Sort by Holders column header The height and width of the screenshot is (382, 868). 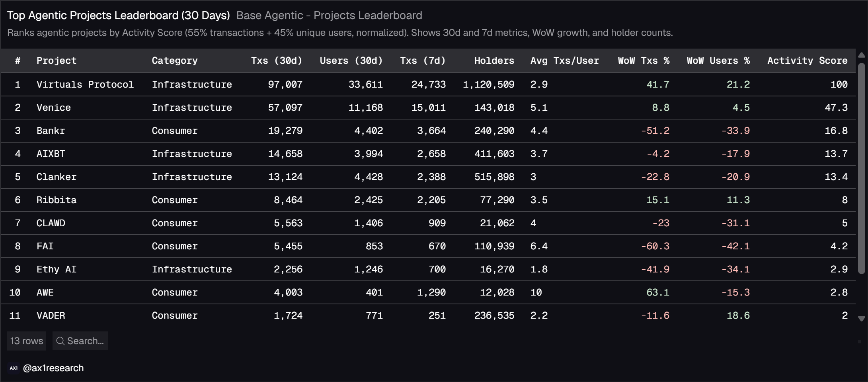pos(494,61)
